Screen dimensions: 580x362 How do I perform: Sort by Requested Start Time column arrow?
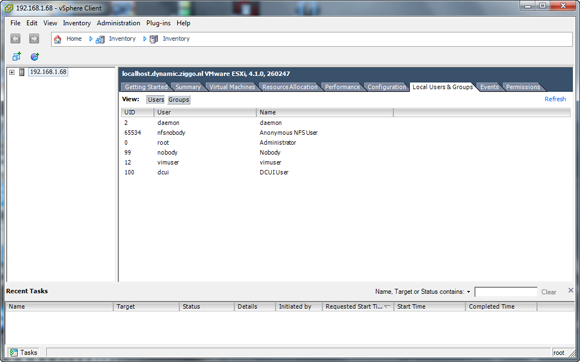(x=387, y=306)
